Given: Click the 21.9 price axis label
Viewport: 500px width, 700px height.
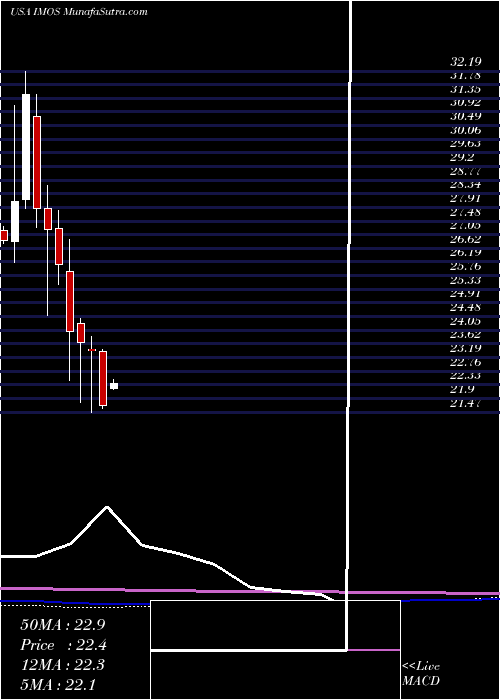Looking at the screenshot, I should [462, 390].
